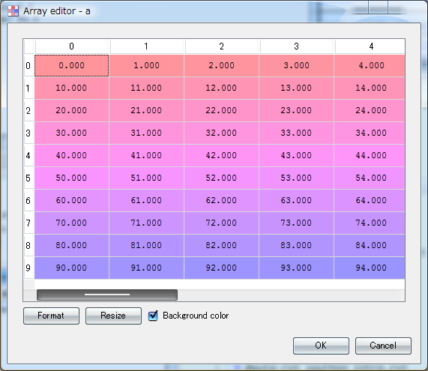
Task: Select the cell containing 41.000
Action: 147,156
